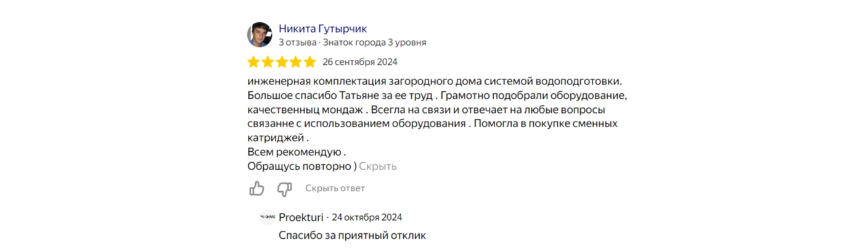Open reviewer profile "Никита Гутырчик"

click(x=323, y=28)
